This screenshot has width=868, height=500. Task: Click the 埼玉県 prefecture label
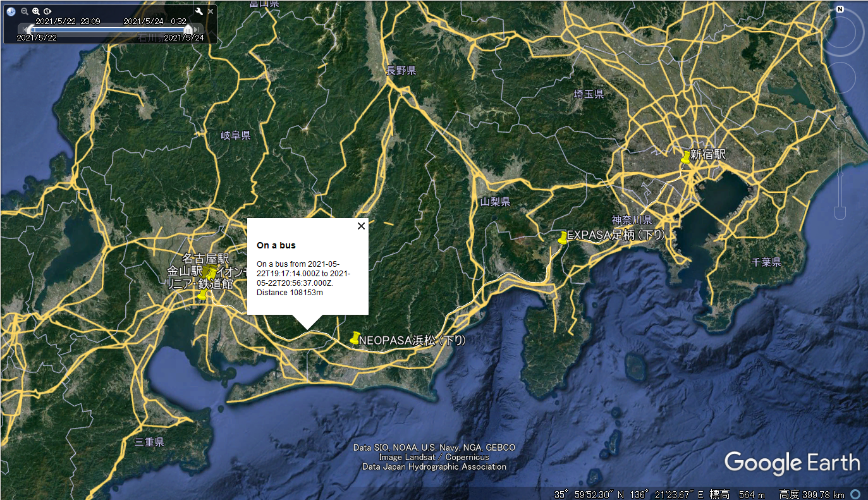(x=589, y=94)
